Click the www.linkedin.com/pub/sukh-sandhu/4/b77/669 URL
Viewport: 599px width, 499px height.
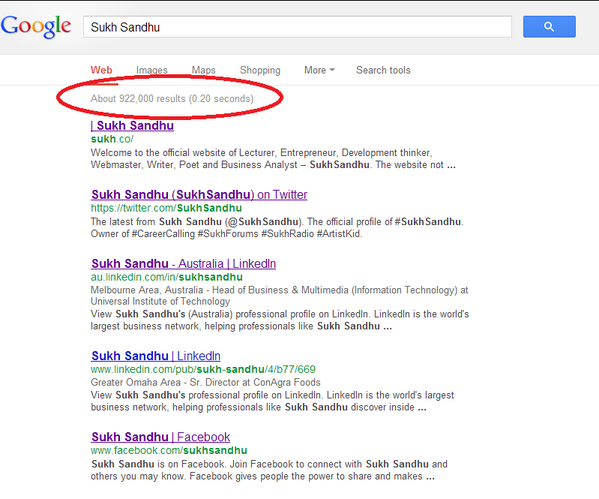pyautogui.click(x=203, y=369)
